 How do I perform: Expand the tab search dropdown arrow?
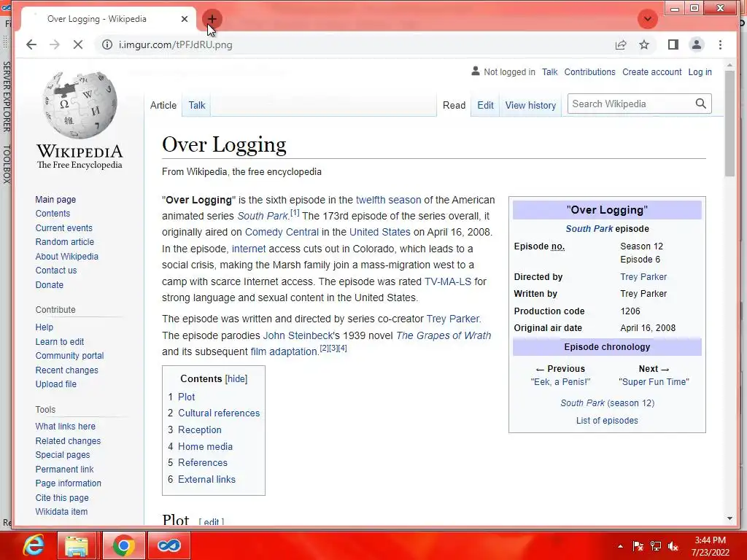tap(648, 19)
